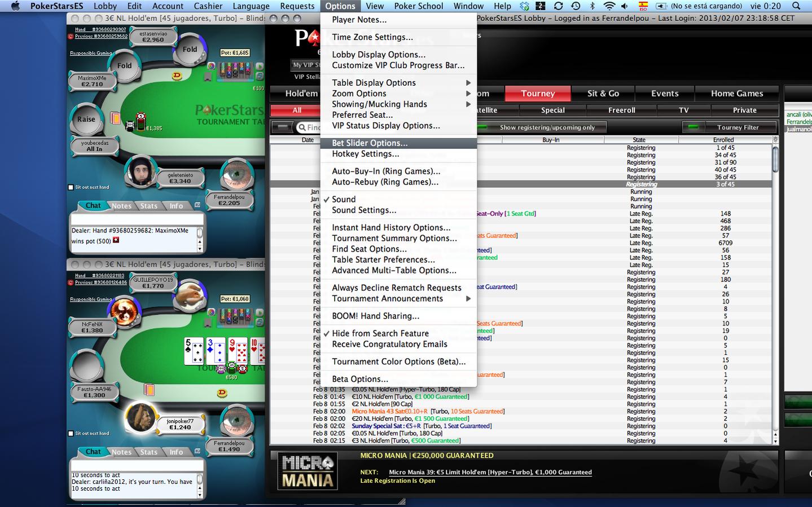The image size is (812, 507).
Task: Click Ferrandelpou's eye avatar on top table
Action: point(236,175)
